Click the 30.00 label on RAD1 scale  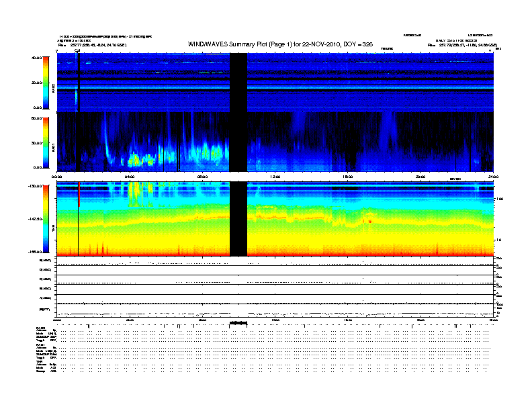click(37, 143)
